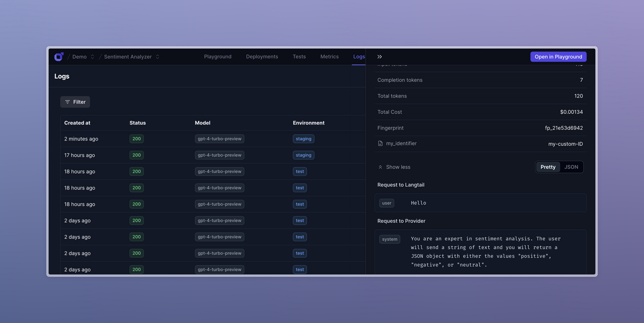Click the Open in Playground button
The image size is (644, 323).
tap(558, 56)
